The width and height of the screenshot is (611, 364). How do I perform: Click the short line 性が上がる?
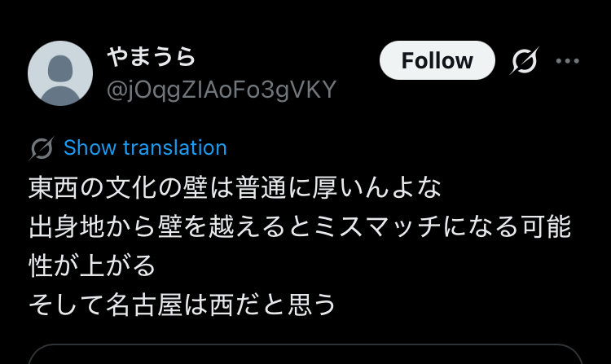click(x=91, y=265)
